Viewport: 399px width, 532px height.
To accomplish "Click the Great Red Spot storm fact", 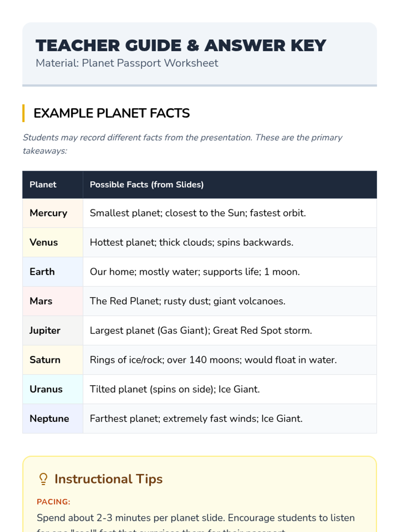I will tap(262, 331).
